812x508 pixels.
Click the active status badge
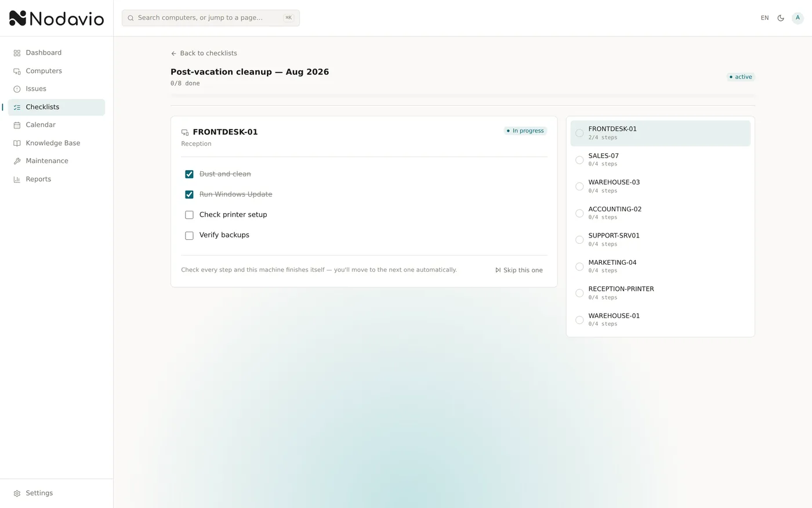[x=741, y=77]
